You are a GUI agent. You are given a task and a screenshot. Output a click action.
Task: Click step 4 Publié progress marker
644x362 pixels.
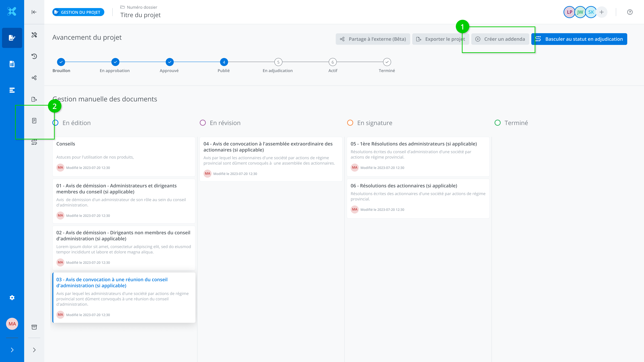pos(224,62)
